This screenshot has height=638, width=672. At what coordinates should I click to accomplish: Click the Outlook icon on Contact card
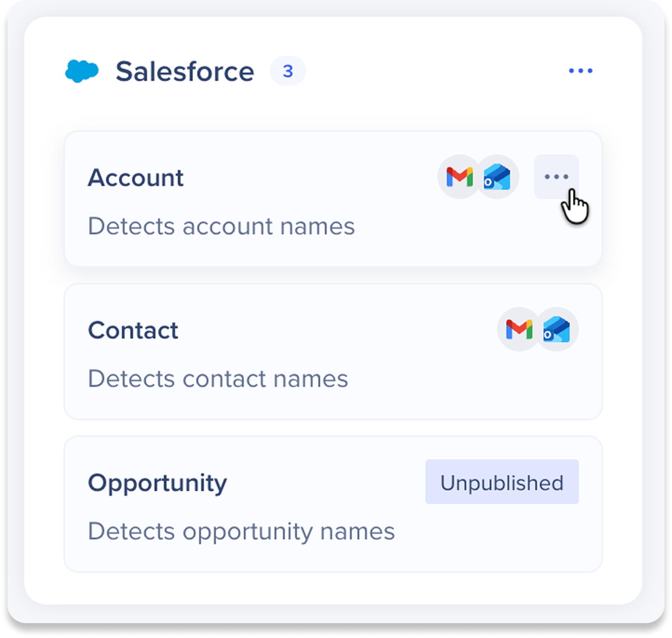(557, 329)
